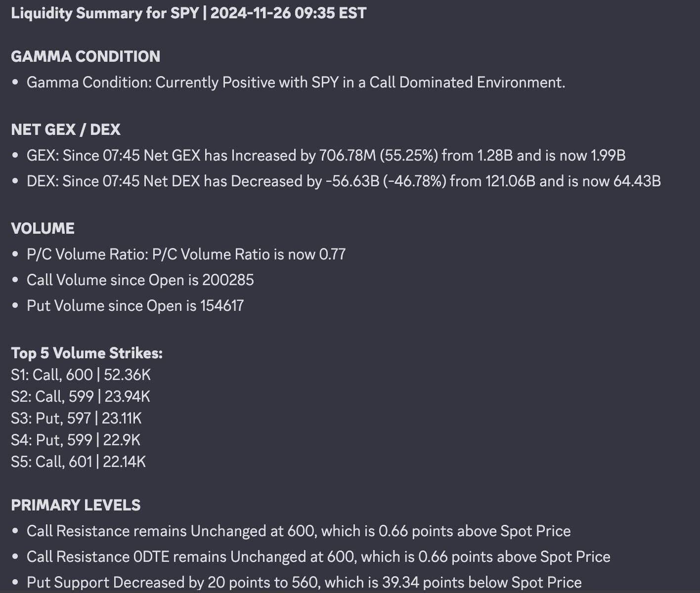Click the S2 Call 599 strike row
Viewport: 700px width, 593px height.
81,396
